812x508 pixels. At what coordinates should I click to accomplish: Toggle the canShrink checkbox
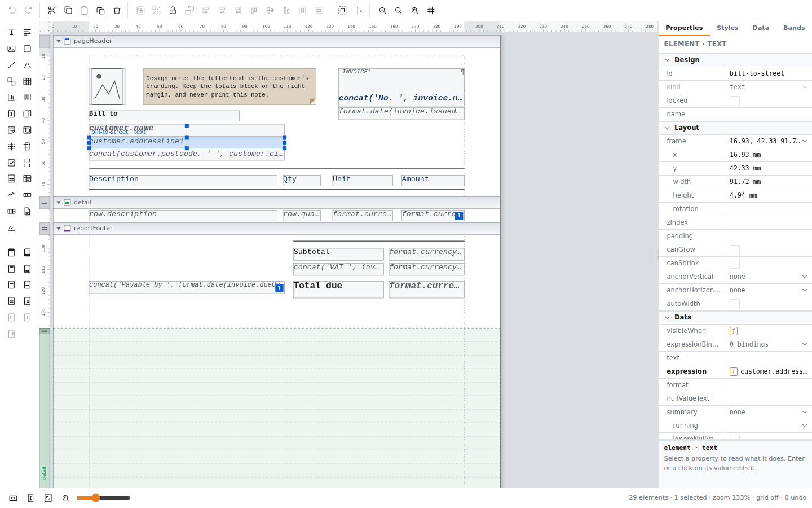(734, 264)
